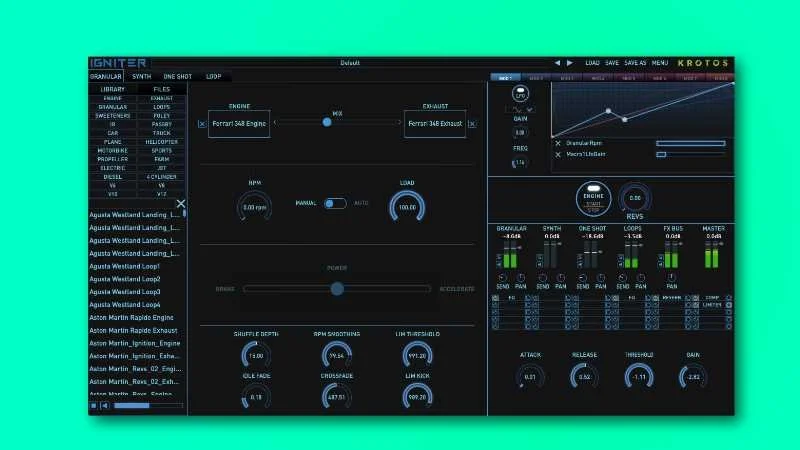This screenshot has height=450, width=800.
Task: Open the Ferrari 348 Engine sample selector
Action: (239, 123)
